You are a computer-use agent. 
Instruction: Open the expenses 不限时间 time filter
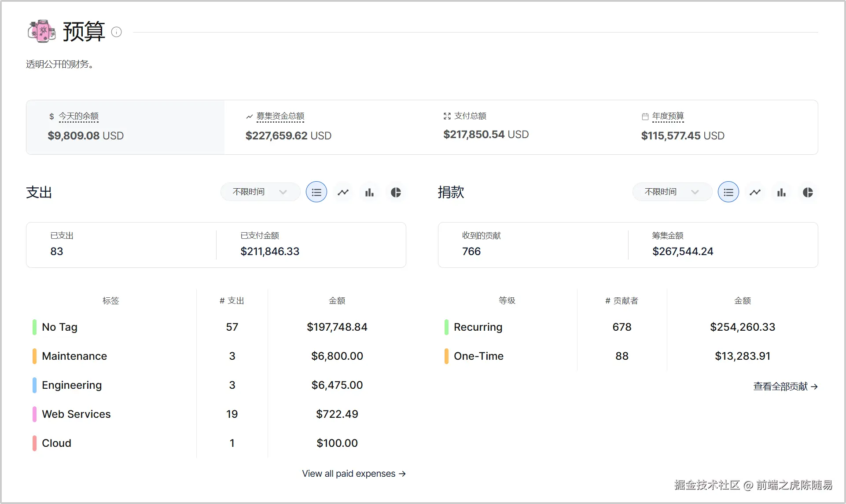tap(260, 192)
